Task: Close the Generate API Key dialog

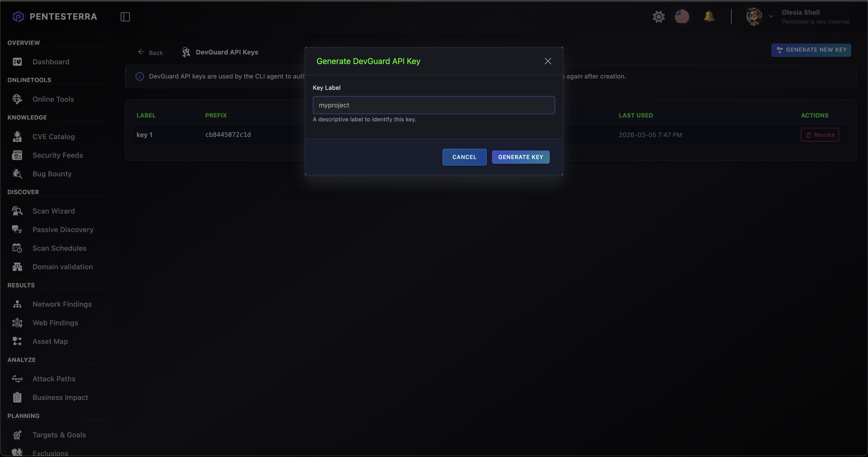Action: [548, 61]
